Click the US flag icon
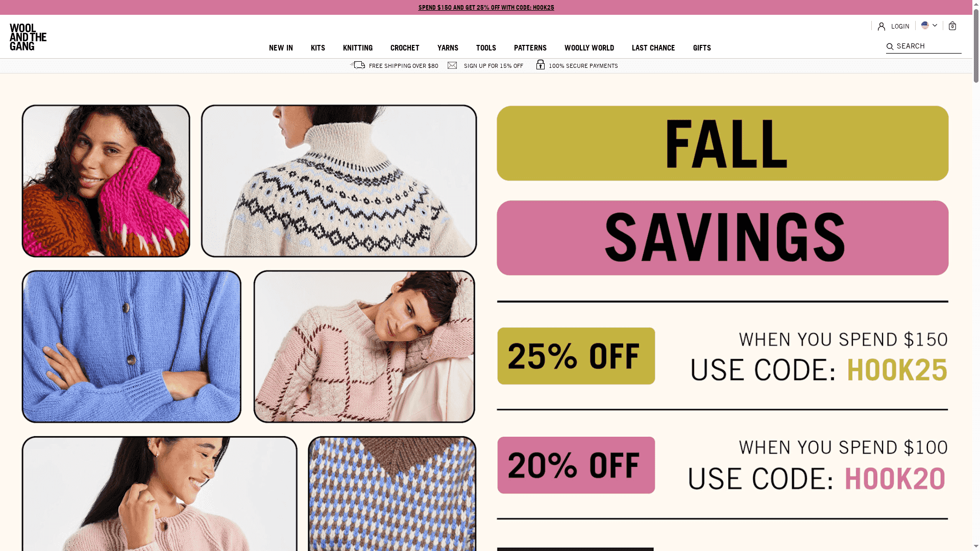 [x=925, y=25]
